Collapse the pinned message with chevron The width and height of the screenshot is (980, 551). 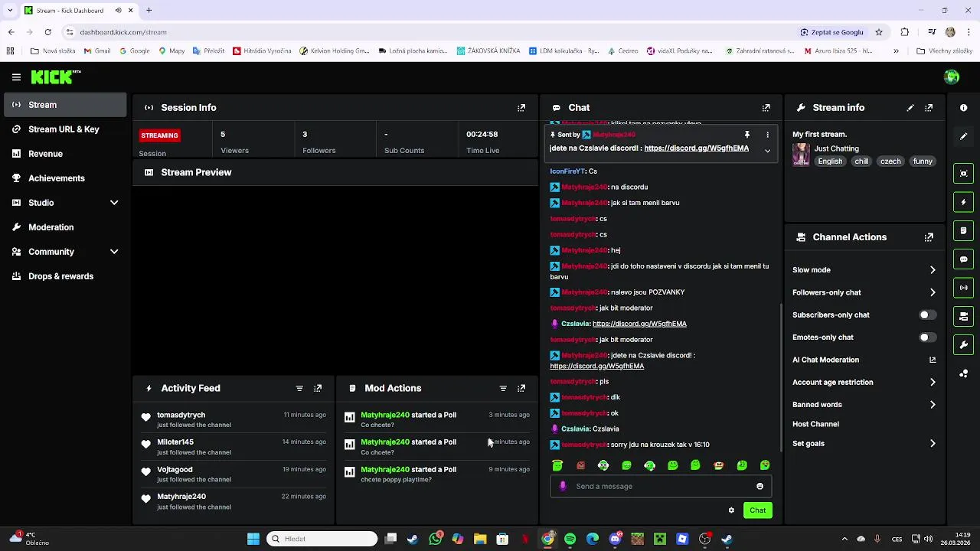[x=767, y=151]
